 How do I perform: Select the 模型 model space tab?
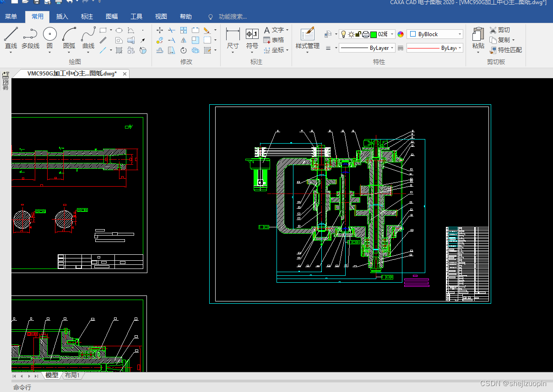[52, 376]
